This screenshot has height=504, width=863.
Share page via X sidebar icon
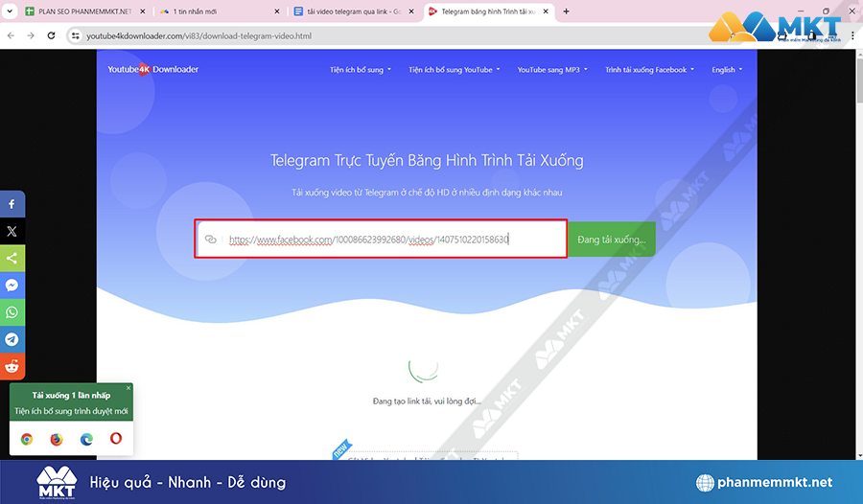click(x=12, y=231)
